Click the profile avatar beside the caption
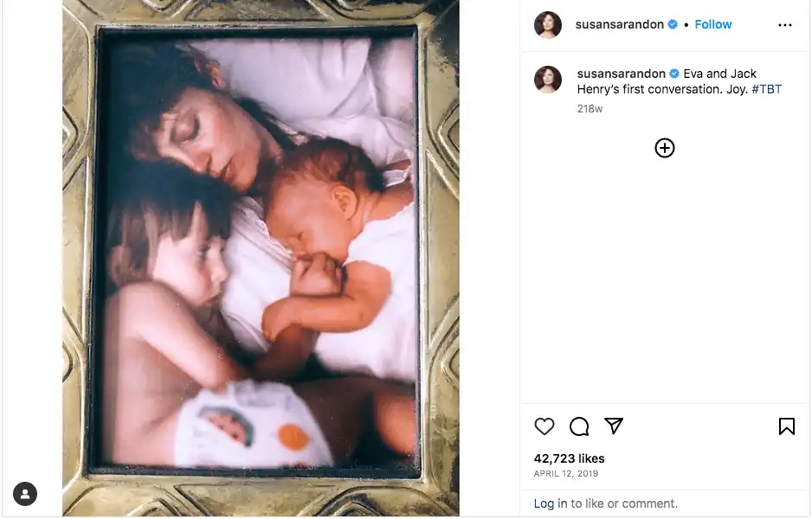Viewport: 812px width, 519px height. click(x=548, y=80)
